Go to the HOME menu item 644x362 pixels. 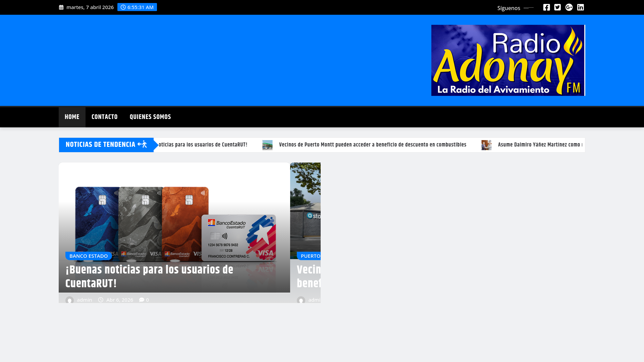point(72,117)
